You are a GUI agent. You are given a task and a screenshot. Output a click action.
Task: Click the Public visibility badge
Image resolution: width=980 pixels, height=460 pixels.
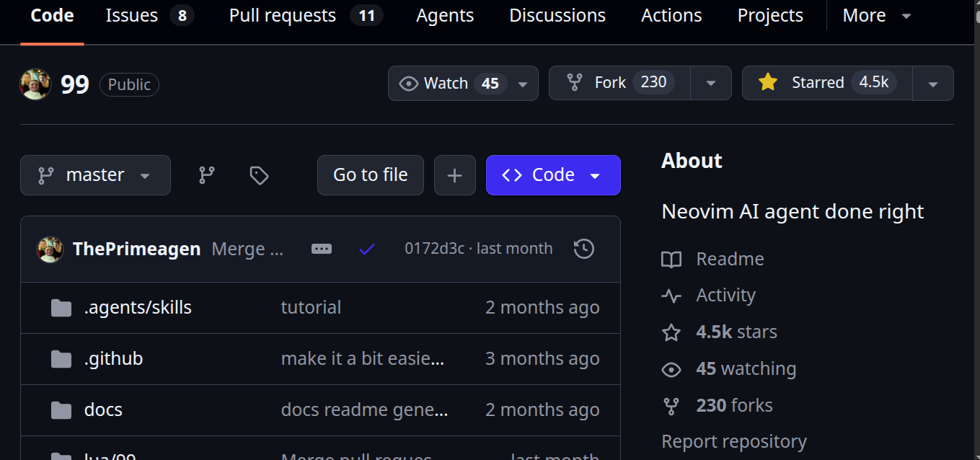pyautogui.click(x=129, y=84)
